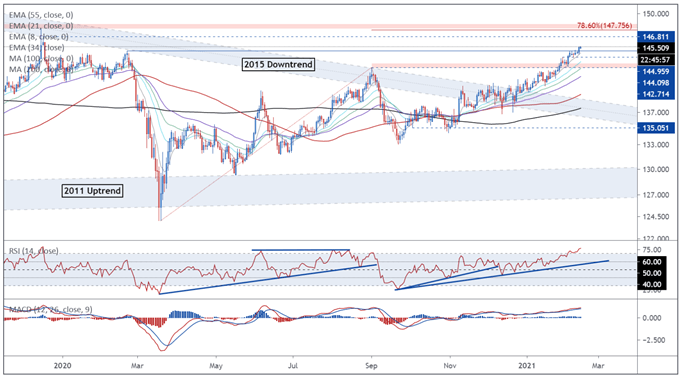Select the 135.051 support level tag

656,128
